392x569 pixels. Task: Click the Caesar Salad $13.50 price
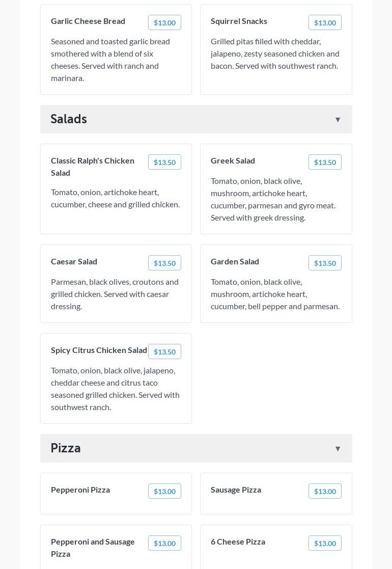pos(164,263)
